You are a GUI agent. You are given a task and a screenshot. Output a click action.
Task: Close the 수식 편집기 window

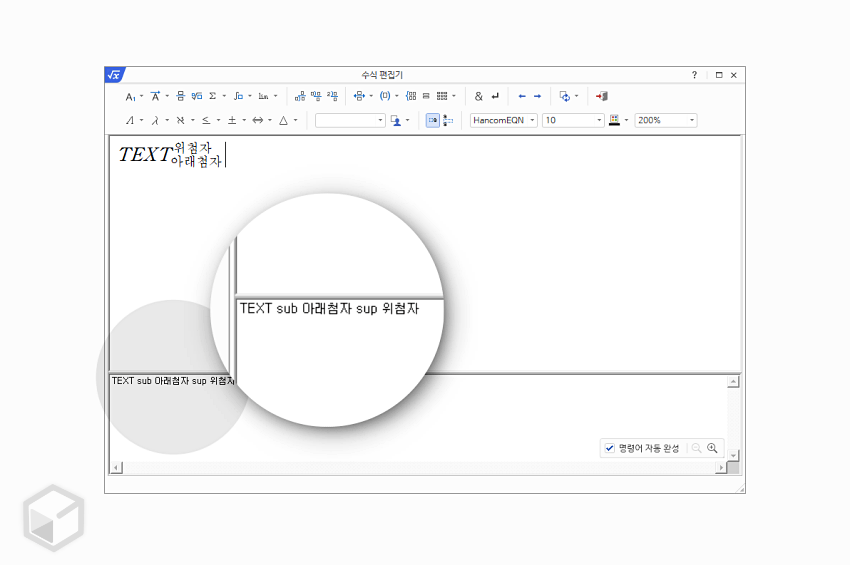tap(734, 75)
